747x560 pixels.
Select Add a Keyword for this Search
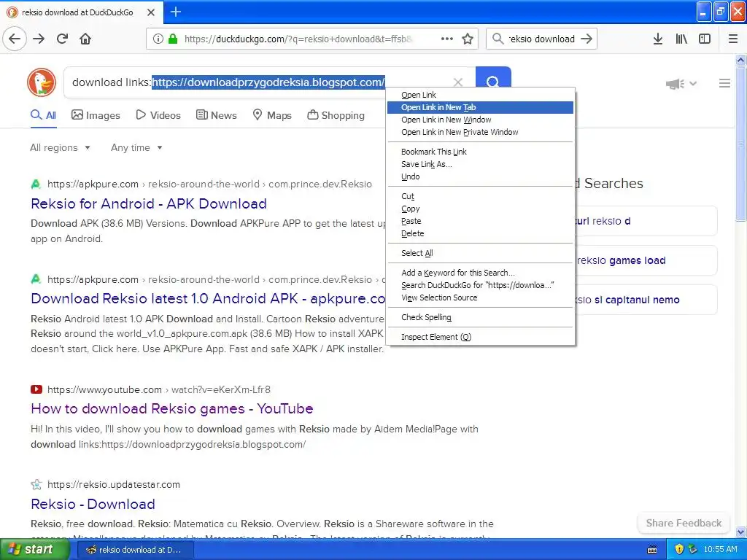coord(480,273)
